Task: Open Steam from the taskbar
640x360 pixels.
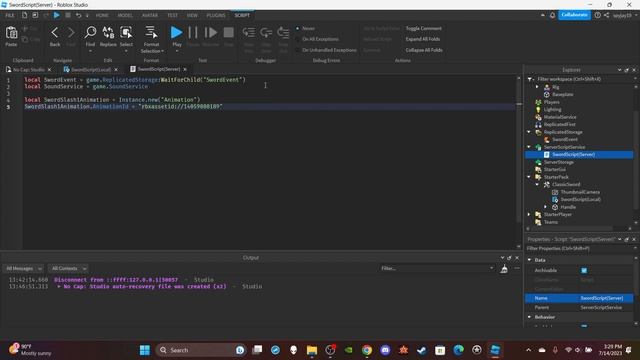Action: point(422,350)
